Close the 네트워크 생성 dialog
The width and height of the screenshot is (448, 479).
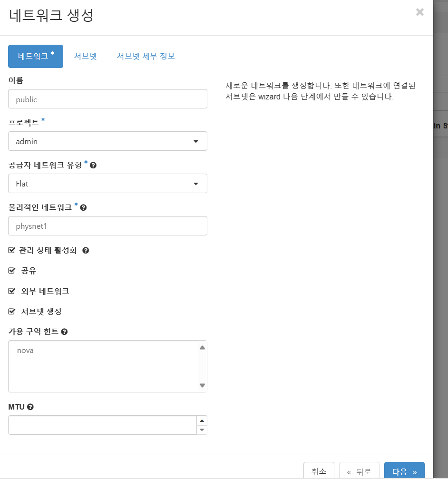(420, 12)
